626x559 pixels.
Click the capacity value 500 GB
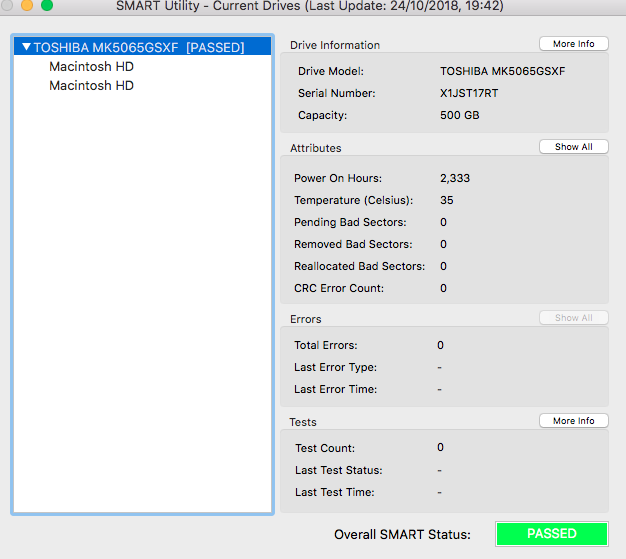(x=460, y=115)
